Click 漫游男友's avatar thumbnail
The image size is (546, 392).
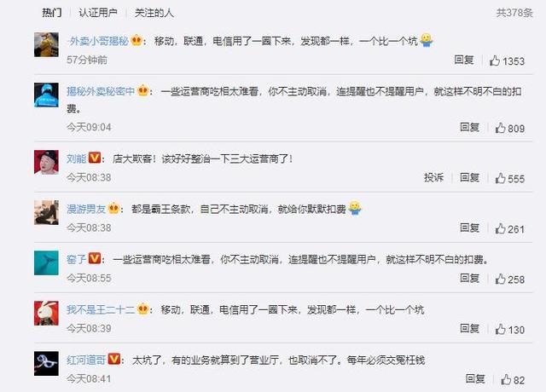pos(46,213)
